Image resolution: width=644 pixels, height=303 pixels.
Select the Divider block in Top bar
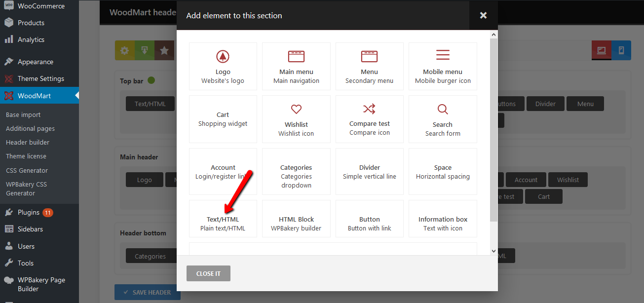pyautogui.click(x=545, y=104)
